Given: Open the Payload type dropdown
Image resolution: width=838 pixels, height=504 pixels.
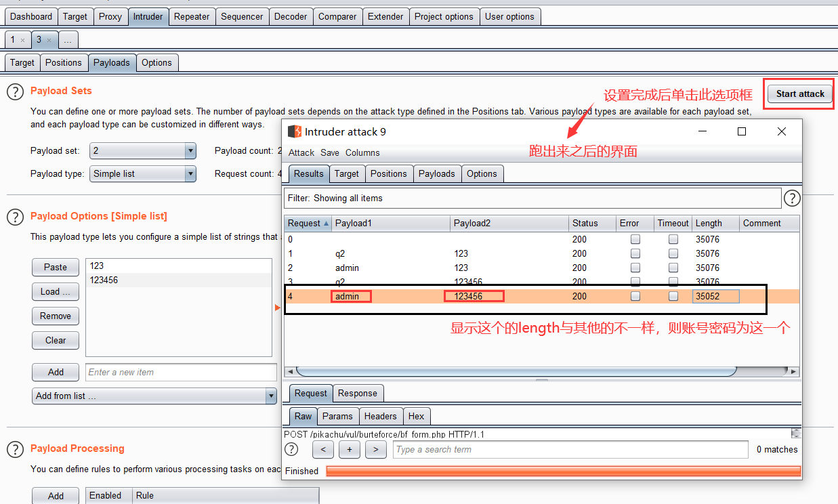Looking at the screenshot, I should click(x=143, y=173).
